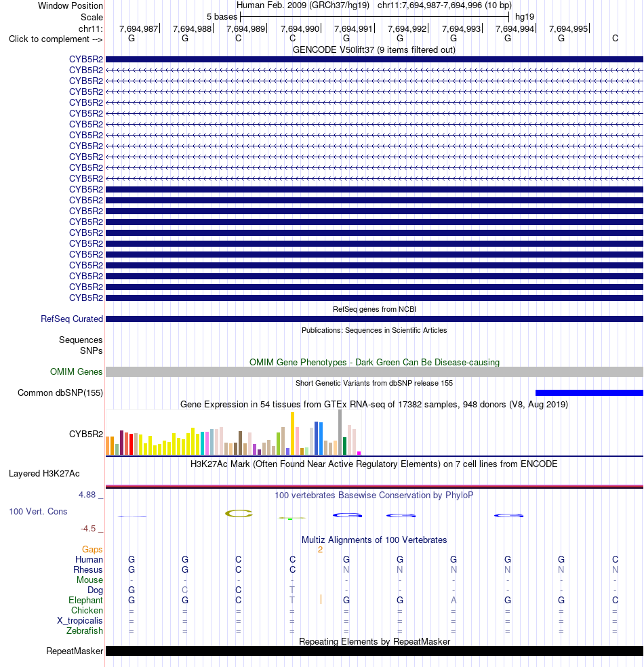Click the hg19 label next to scale bar
The image size is (644, 667).
click(525, 16)
